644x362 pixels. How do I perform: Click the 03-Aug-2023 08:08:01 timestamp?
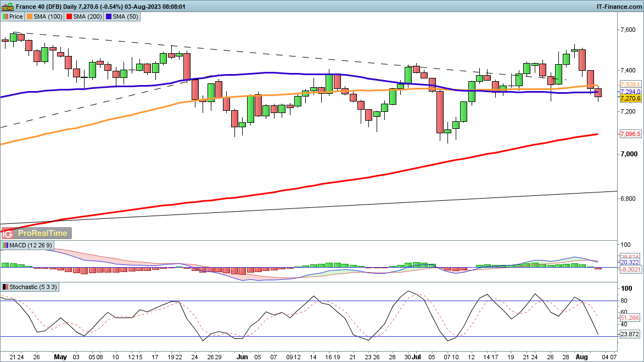pyautogui.click(x=155, y=7)
